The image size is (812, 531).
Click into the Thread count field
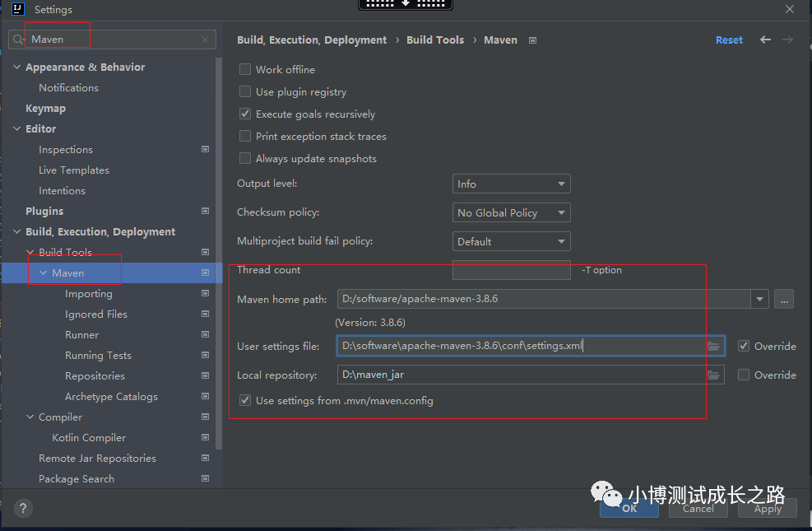click(x=511, y=270)
